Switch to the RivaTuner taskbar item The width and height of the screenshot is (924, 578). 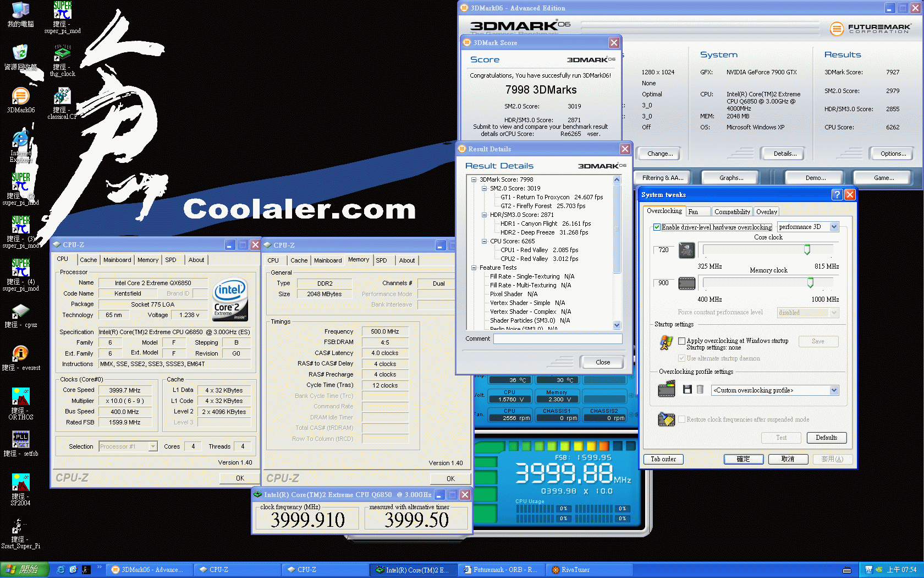point(590,570)
